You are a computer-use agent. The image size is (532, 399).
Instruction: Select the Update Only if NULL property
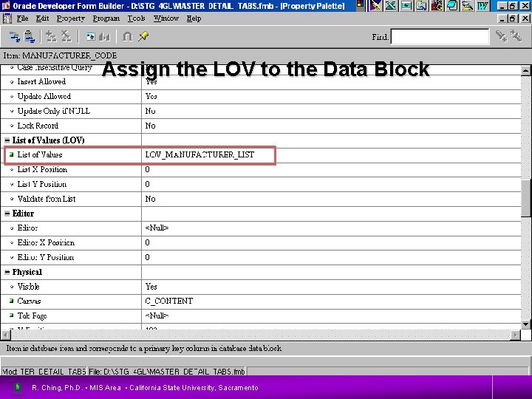(54, 111)
